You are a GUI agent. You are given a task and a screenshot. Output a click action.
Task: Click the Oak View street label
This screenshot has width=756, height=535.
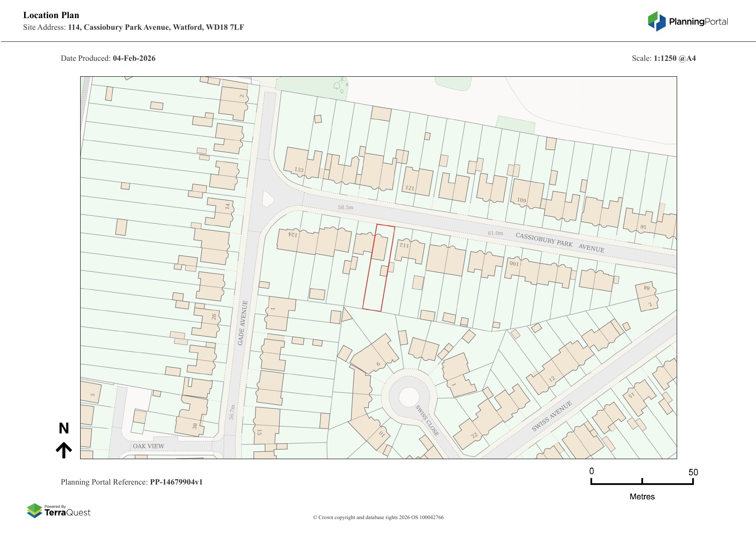point(148,446)
